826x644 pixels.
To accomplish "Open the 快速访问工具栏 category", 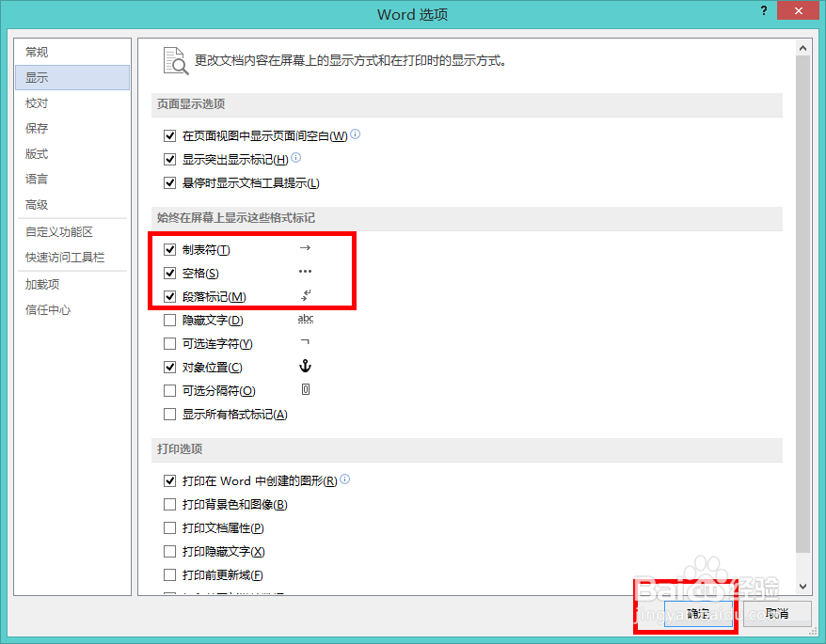I will point(72,257).
